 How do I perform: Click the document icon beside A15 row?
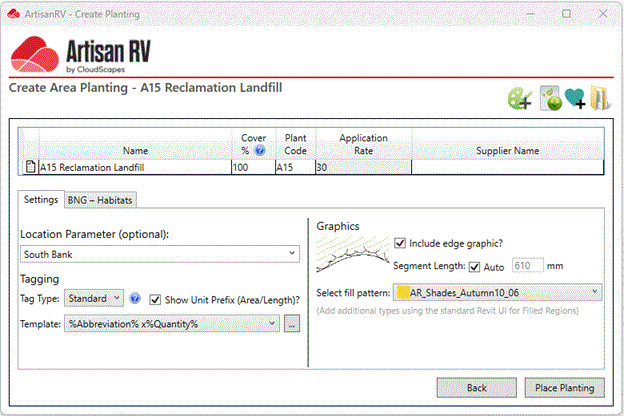pos(30,167)
